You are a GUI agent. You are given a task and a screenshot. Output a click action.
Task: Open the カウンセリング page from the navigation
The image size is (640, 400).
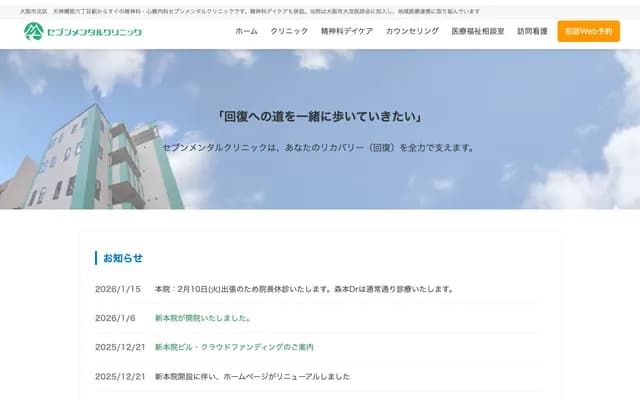tap(412, 32)
